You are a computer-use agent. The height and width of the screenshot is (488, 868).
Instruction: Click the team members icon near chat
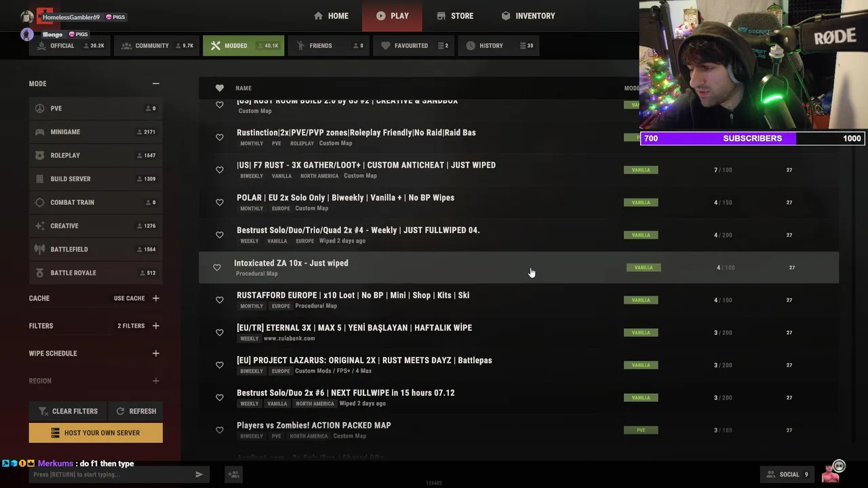pos(233,474)
